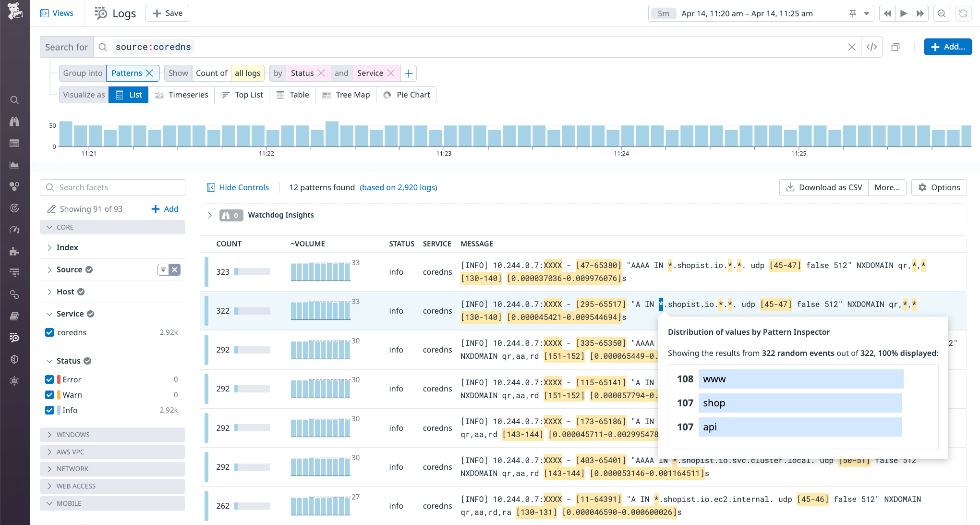Viewport: 980px width, 525px height.
Task: Open the Dashboards icon in the left sidebar
Action: click(x=14, y=165)
